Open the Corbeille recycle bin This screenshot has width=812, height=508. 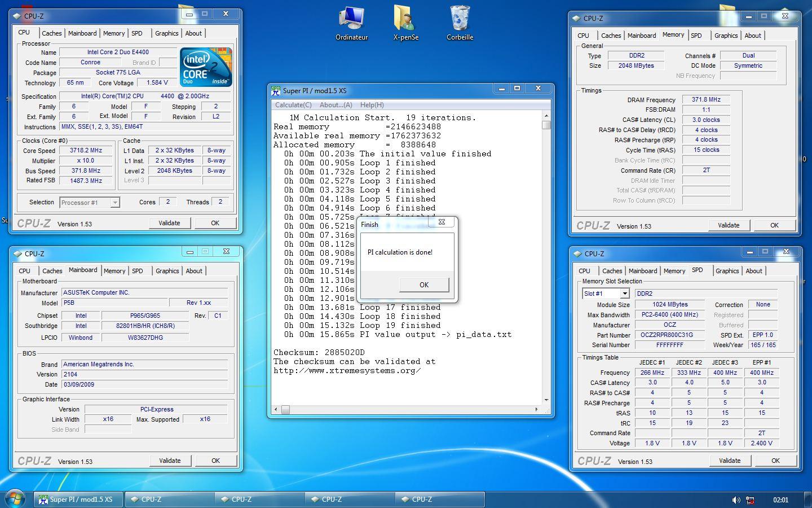460,23
